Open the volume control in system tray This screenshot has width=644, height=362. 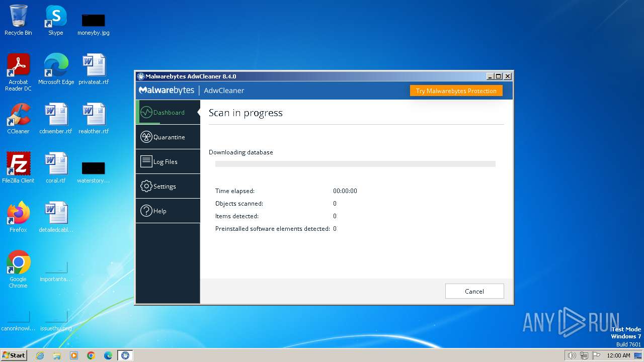click(572, 355)
